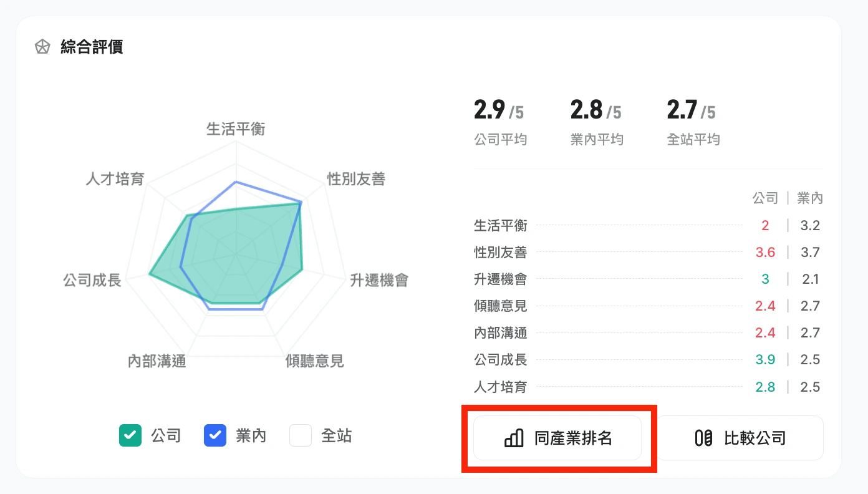868x494 pixels.
Task: Click the 內部溝通 label on the radar chart
Action: coord(157,361)
